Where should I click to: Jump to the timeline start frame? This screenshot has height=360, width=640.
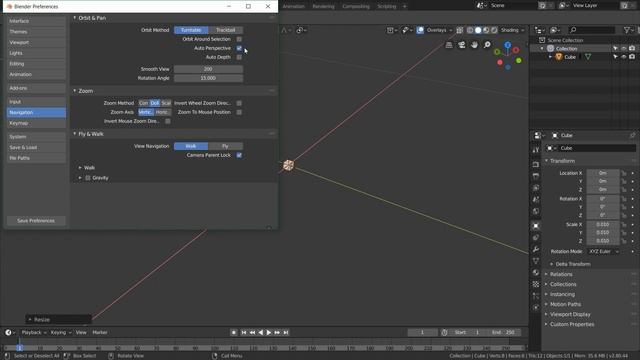(244, 333)
